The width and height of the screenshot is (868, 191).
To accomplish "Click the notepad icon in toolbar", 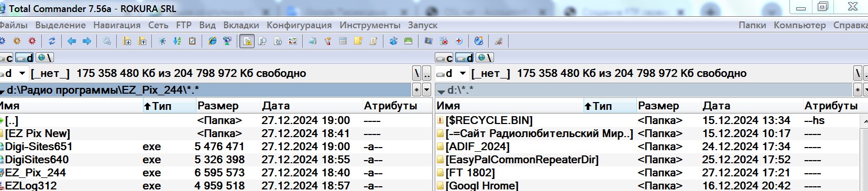I will click(313, 41).
